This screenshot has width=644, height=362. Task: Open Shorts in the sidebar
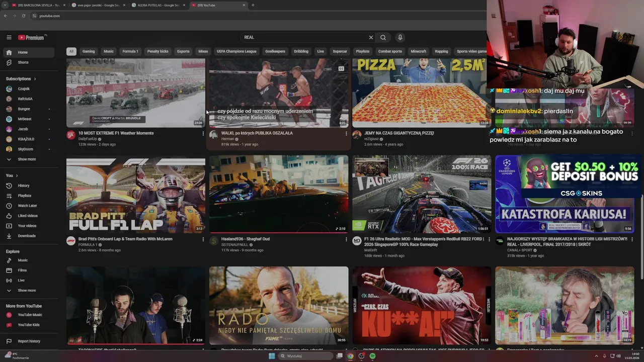pos(28,62)
